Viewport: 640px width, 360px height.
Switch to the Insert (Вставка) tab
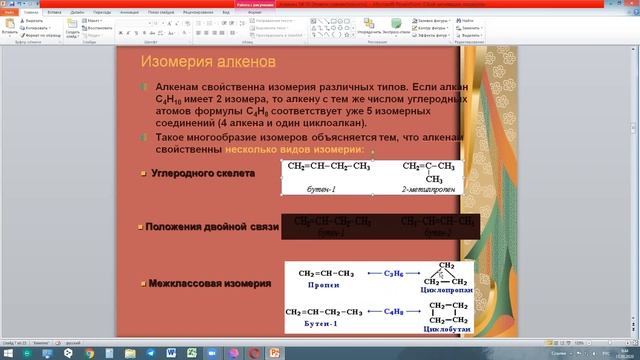[54, 12]
